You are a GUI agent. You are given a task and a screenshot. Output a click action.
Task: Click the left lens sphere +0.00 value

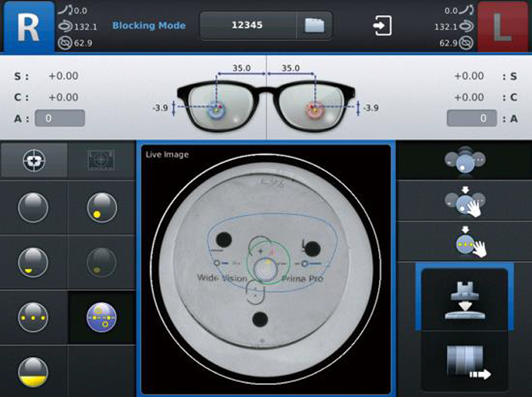tap(469, 76)
